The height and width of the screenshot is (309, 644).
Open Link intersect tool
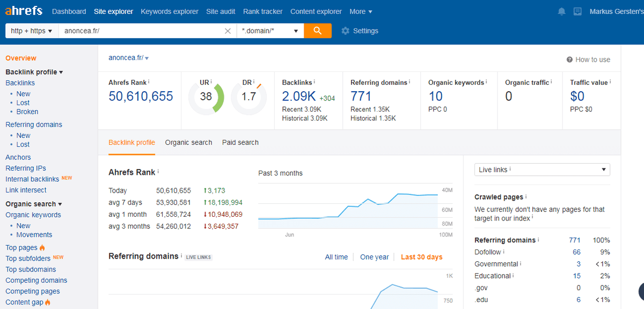26,190
